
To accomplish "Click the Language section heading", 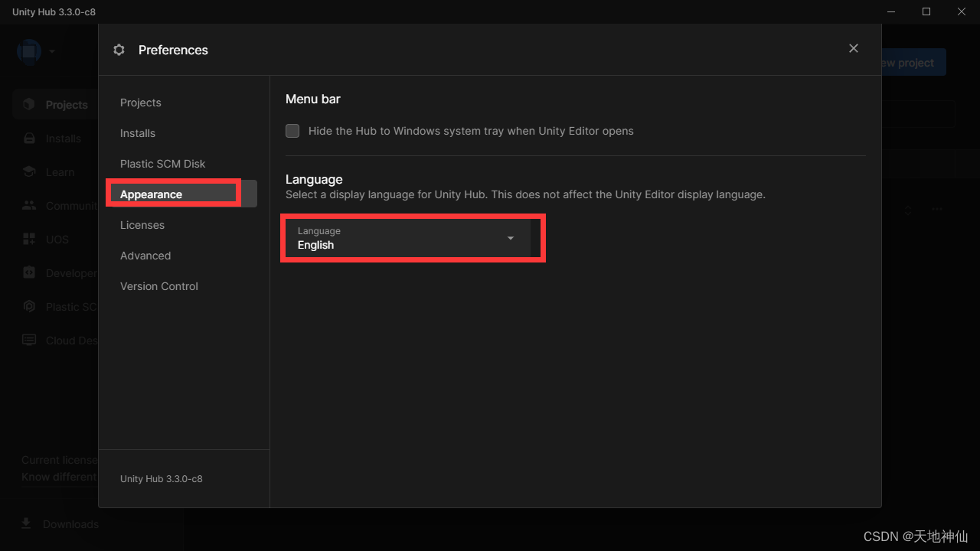I will click(x=314, y=179).
